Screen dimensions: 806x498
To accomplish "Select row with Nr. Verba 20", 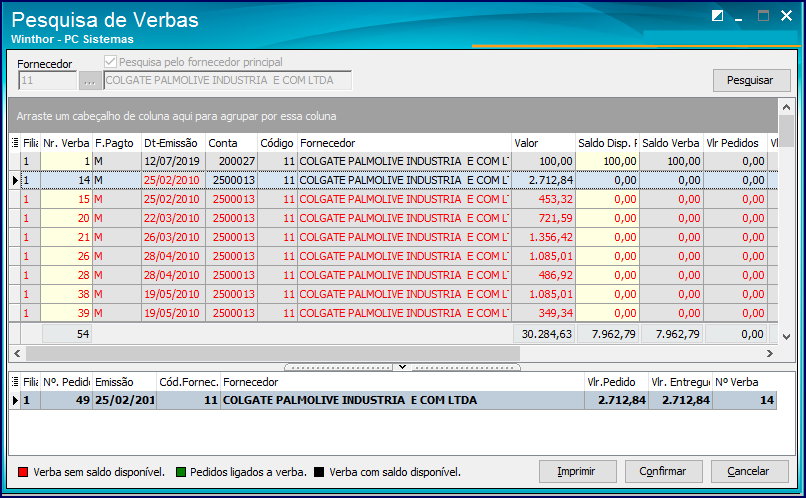I will coord(393,218).
